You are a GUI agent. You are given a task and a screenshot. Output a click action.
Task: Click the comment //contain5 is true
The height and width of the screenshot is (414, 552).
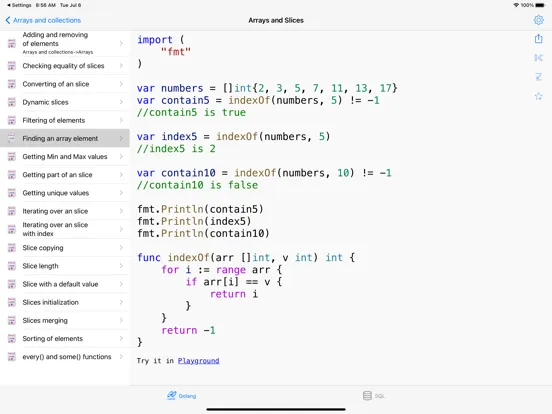click(x=191, y=113)
